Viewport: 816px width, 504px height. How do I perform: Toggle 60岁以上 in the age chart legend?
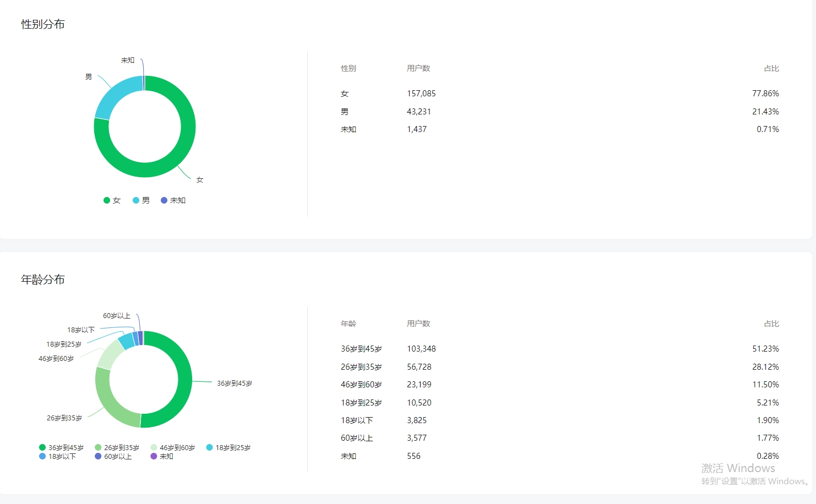pyautogui.click(x=113, y=457)
